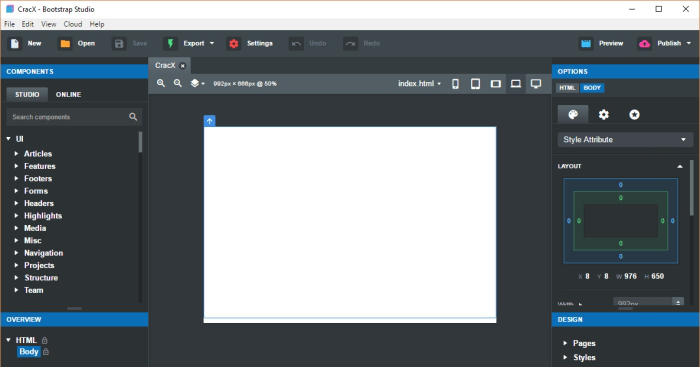Image resolution: width=700 pixels, height=381 pixels.
Task: Expand the Media group
Action: [x=17, y=228]
